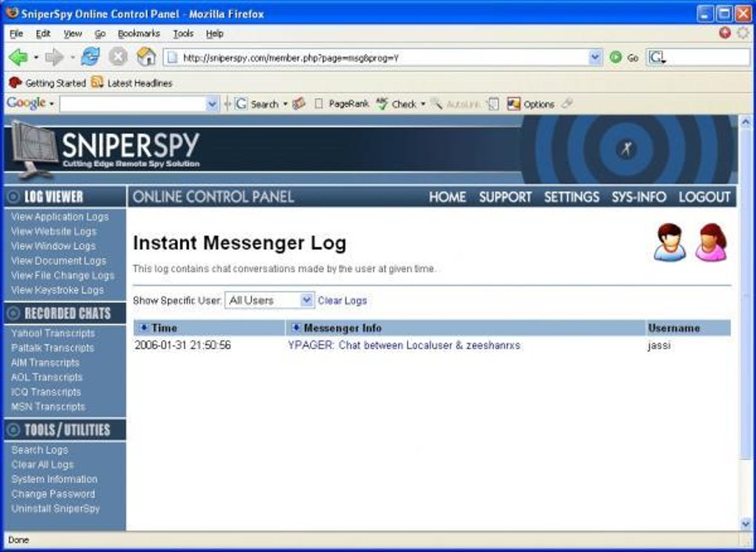Open the Bookmarks menu
The height and width of the screenshot is (552, 756).
[x=139, y=34]
